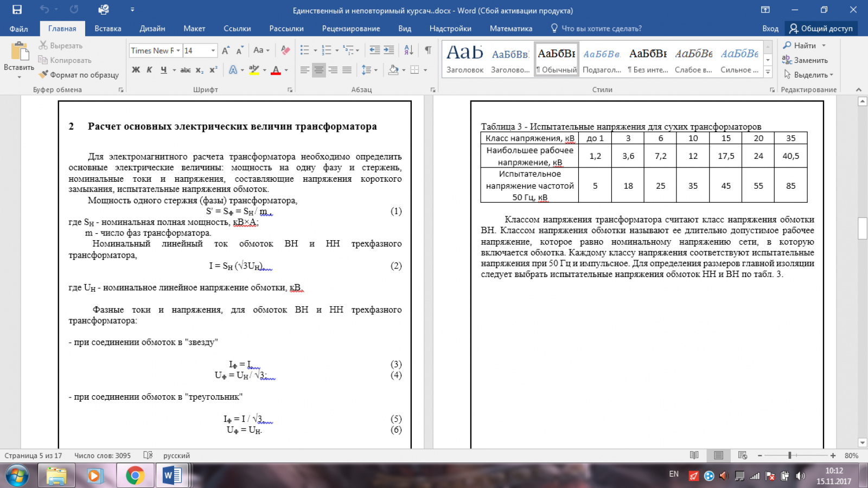Open Windows Start menu
Screen dimensions: 868x488
[x=17, y=476]
